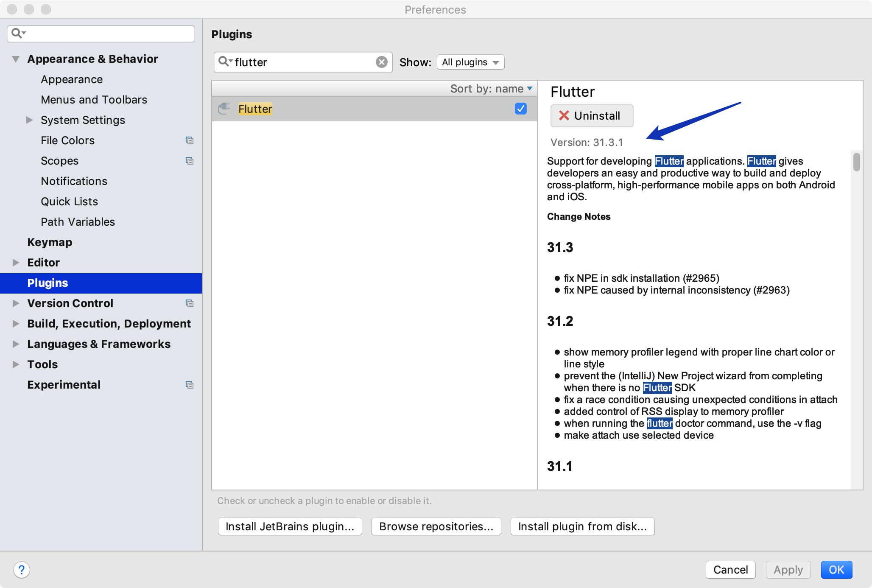Focus the settings search field
872x588 pixels.
(101, 34)
